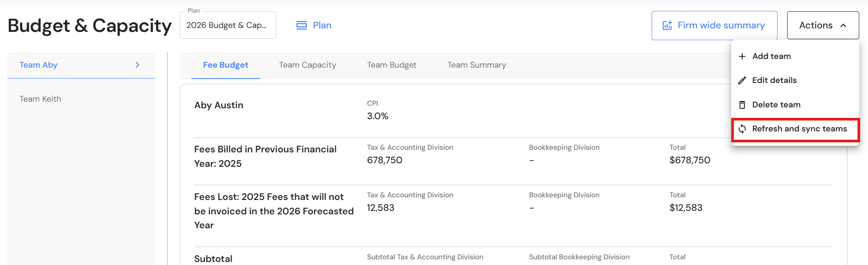Screen dimensions: 868x265
Task: Collapse the Actions menu caret
Action: point(844,25)
